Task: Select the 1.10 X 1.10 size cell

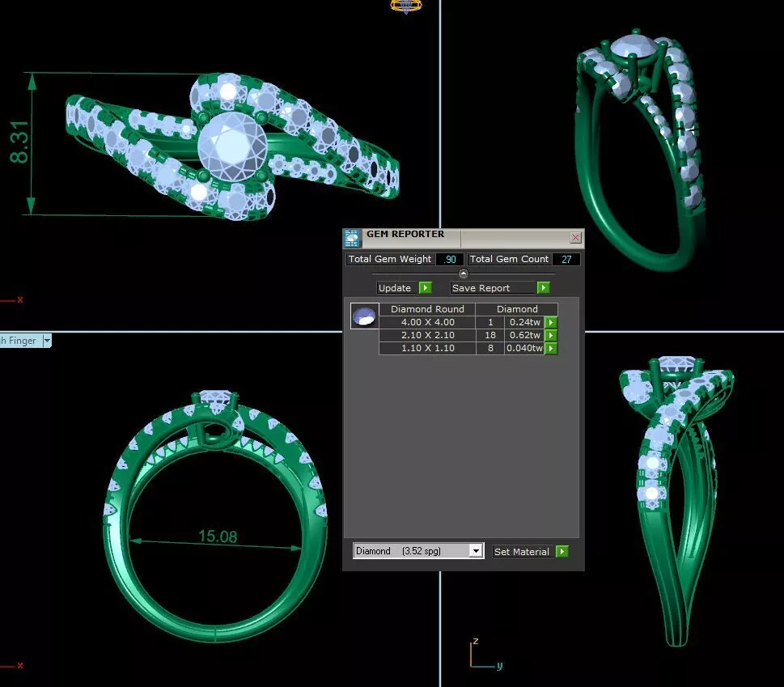Action: (427, 349)
